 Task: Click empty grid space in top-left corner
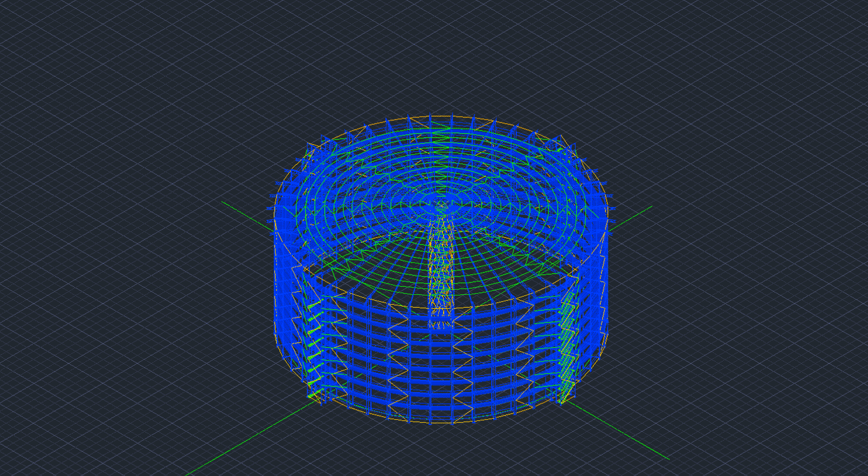point(59,47)
